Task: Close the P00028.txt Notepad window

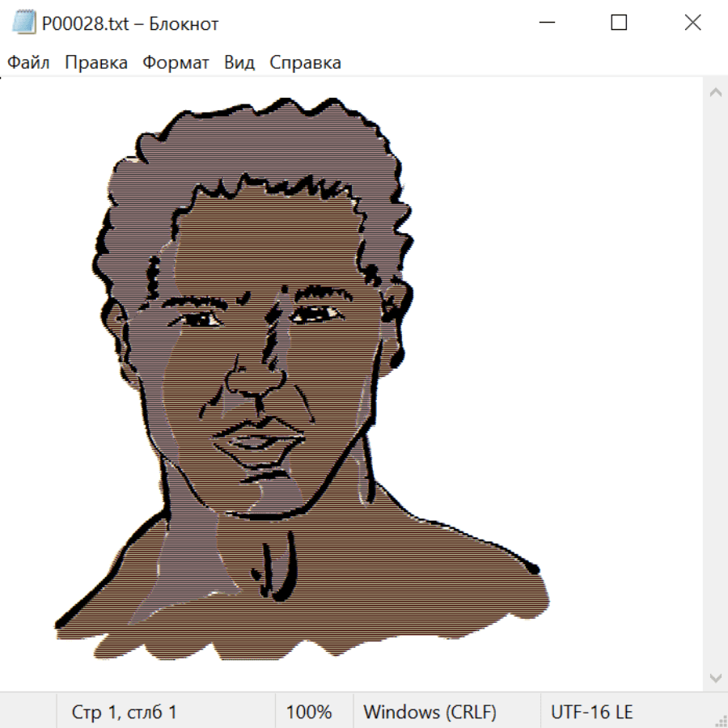Action: click(692, 23)
